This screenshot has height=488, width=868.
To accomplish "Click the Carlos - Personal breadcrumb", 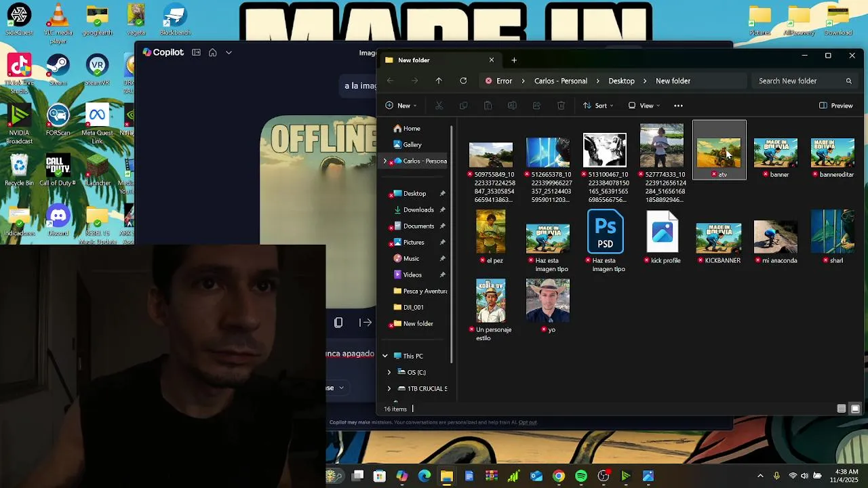I will click(561, 81).
